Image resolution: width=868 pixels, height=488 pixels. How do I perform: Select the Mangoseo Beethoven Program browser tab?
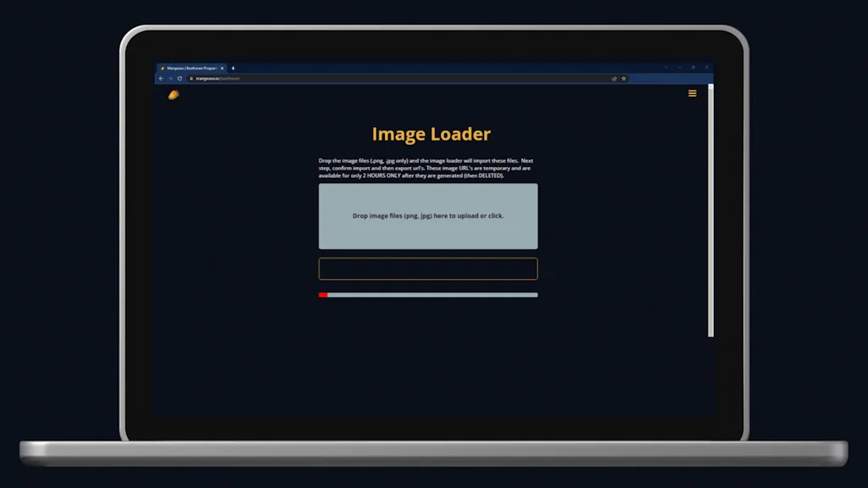click(x=188, y=68)
